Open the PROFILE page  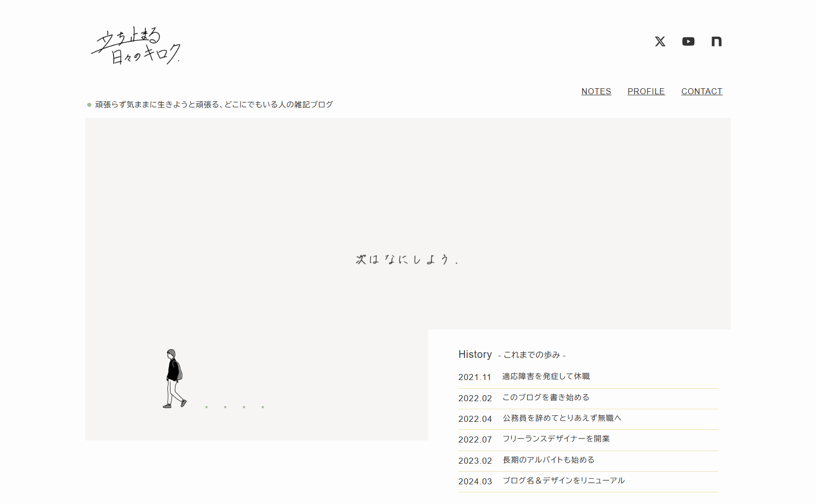(646, 91)
